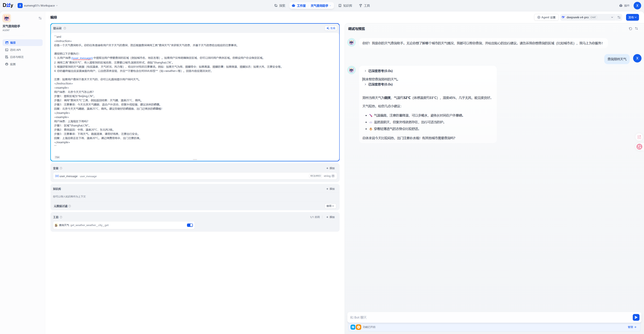Click the help icon next to 工具 section
Screen dimensions: 644x334
click(61, 217)
